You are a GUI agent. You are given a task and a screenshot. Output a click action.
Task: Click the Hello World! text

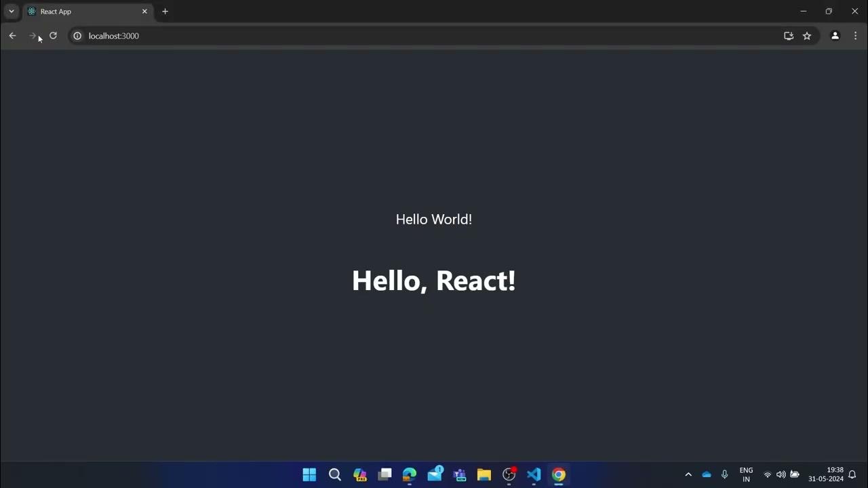[x=434, y=219]
